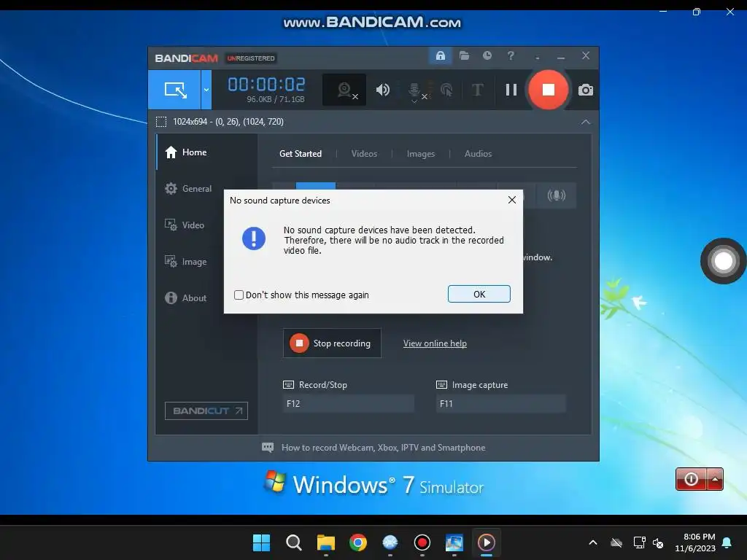Open the notification bell
Viewport: 747px width, 560px height.
727,542
